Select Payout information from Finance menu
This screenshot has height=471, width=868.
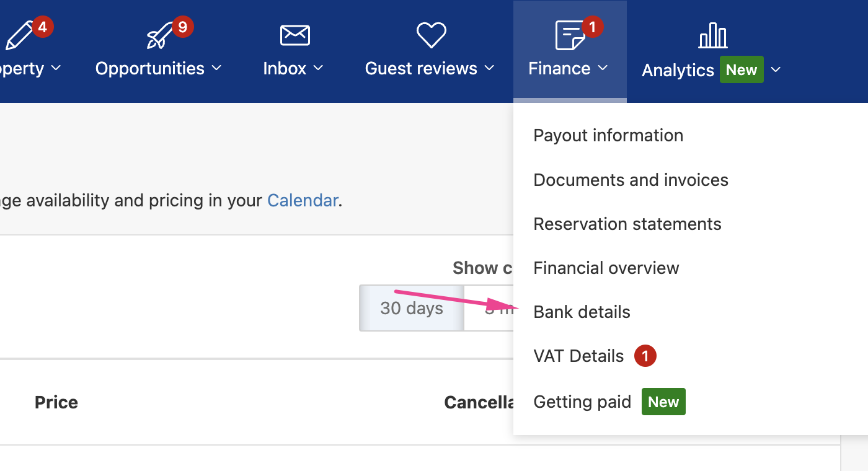pyautogui.click(x=608, y=136)
